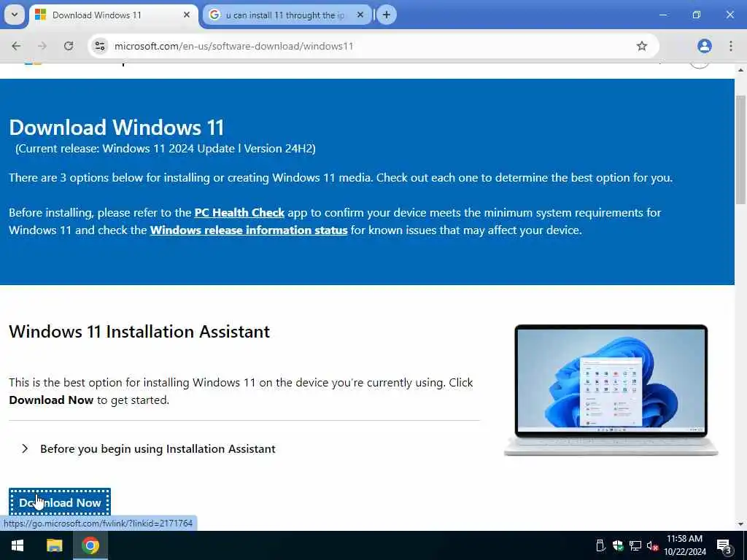Open the clock showing 11:58 AM
The image size is (747, 560).
[684, 545]
